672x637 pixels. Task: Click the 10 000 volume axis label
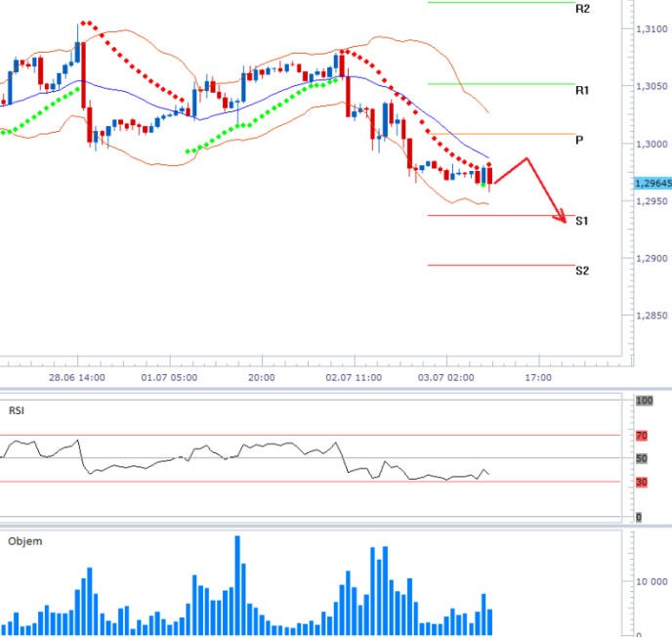click(x=651, y=581)
